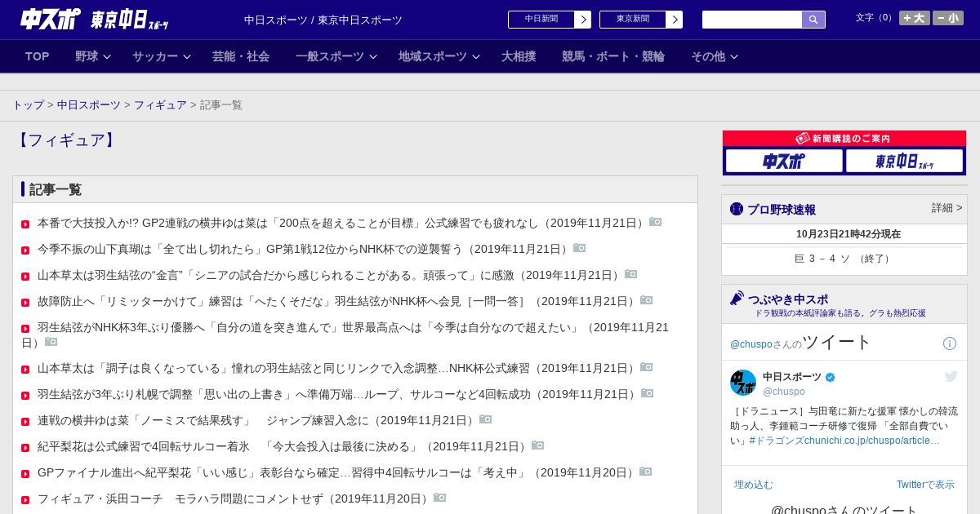Open article about 横井ゆは菜 200点 goal
This screenshot has height=514, width=980.
pyautogui.click(x=341, y=223)
